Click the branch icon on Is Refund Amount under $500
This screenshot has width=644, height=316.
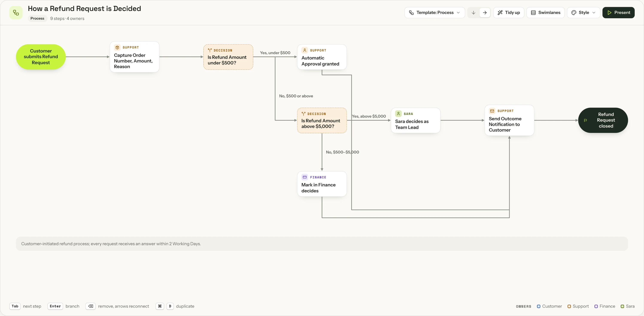tap(210, 50)
